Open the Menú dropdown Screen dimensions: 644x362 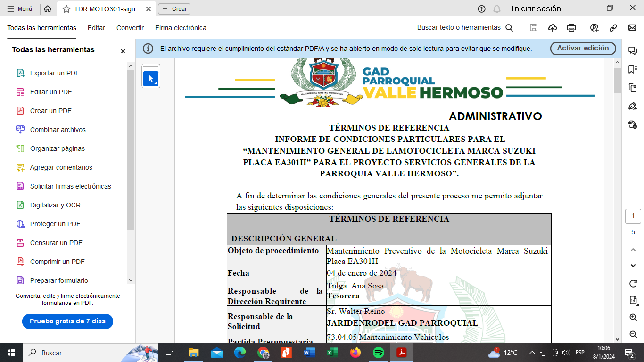coord(20,9)
